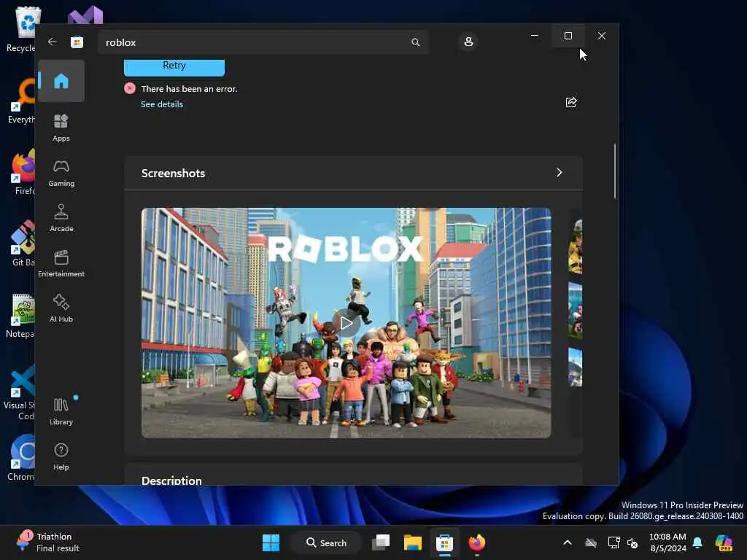This screenshot has width=747, height=560.
Task: Open Firefox from the taskbar
Action: [x=476, y=542]
